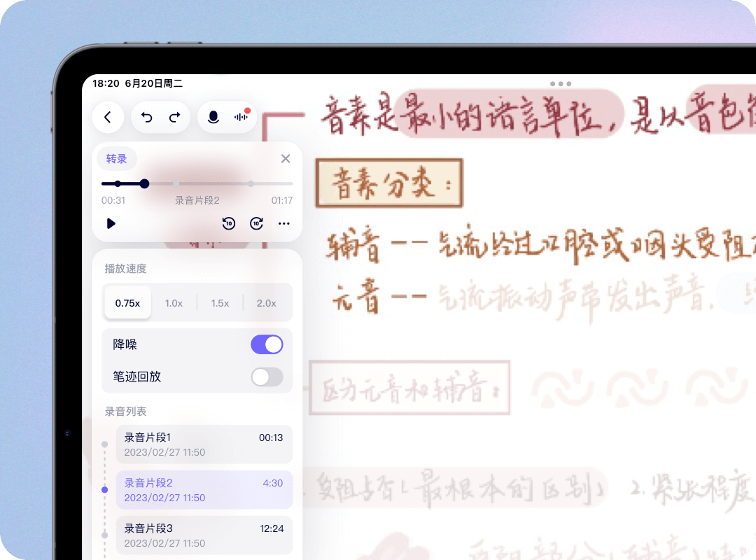Screen dimensions: 756x560
Task: Click the back arrow to leave the note
Action: 108,117
